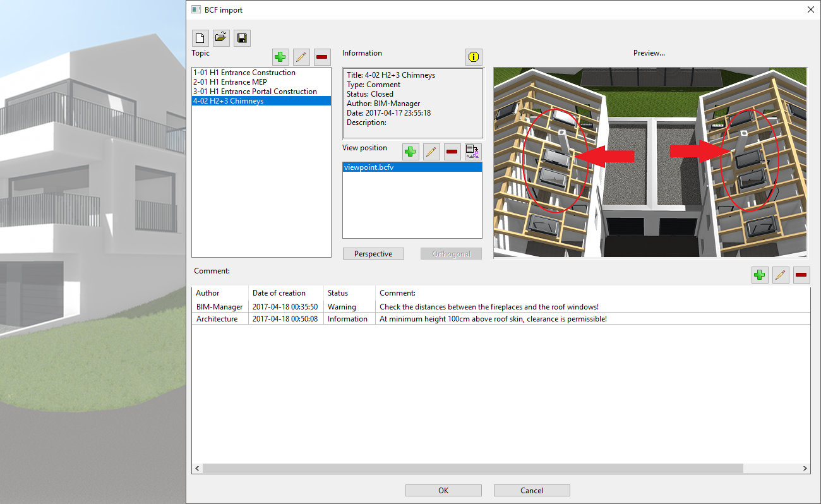
Task: Open a BCF file via folder icon
Action: [x=221, y=38]
